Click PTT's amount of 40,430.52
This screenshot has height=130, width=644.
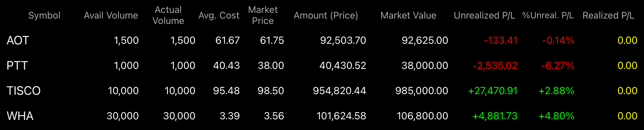click(343, 65)
